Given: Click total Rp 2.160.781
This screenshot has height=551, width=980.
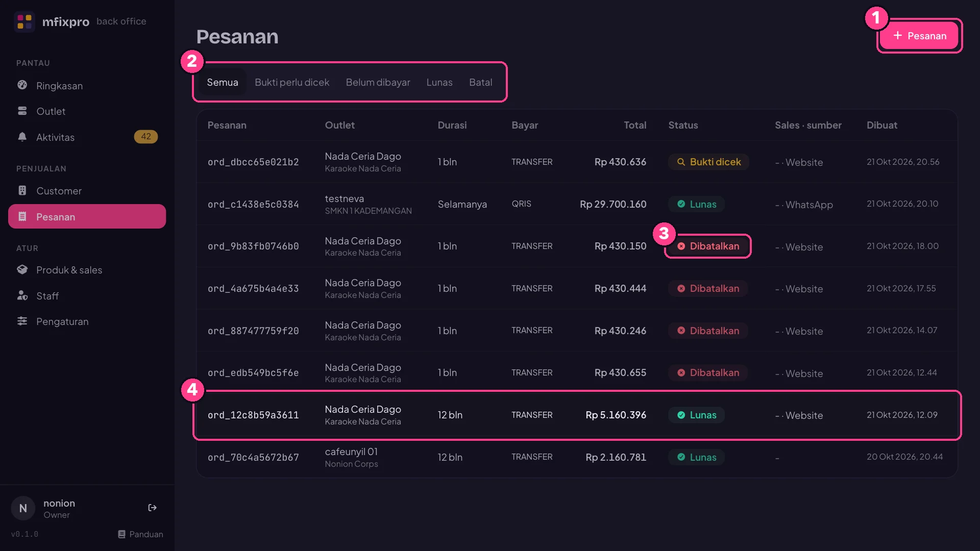Looking at the screenshot, I should (x=616, y=457).
